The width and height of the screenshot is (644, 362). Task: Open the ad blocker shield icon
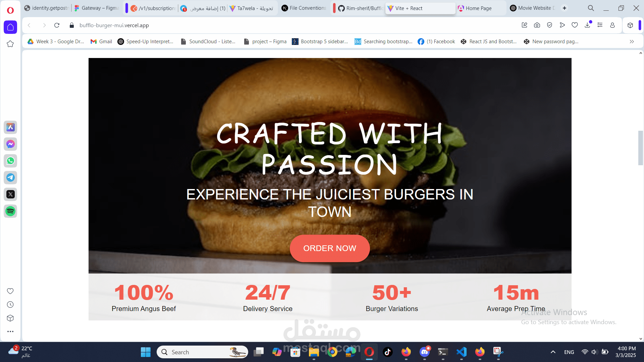pos(549,25)
